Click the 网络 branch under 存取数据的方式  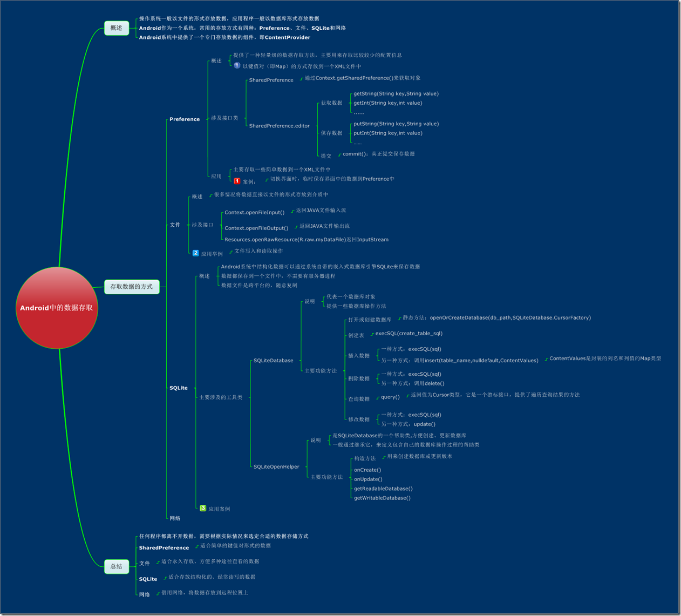tap(175, 518)
